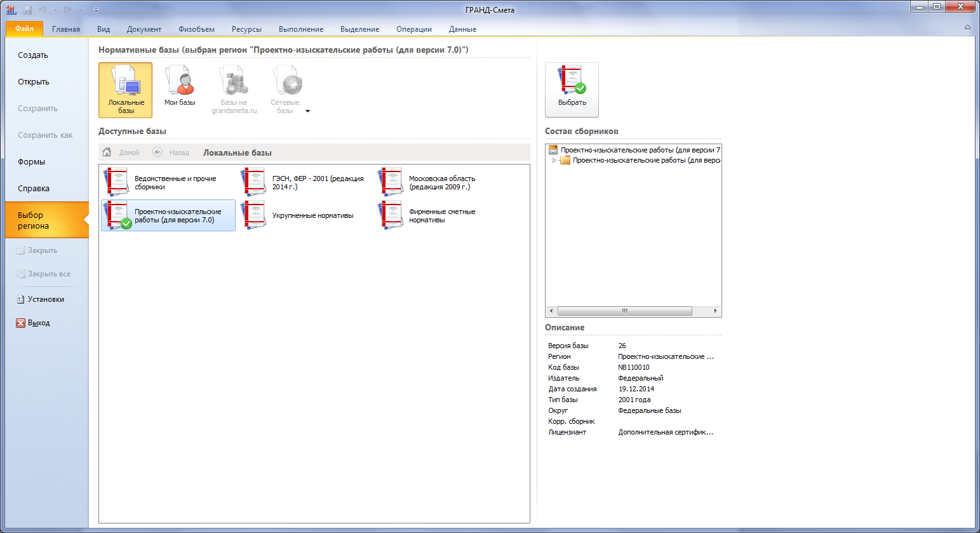Viewport: 980px width, 533px height.
Task: Open the Документ ribbon tab
Action: [x=144, y=29]
